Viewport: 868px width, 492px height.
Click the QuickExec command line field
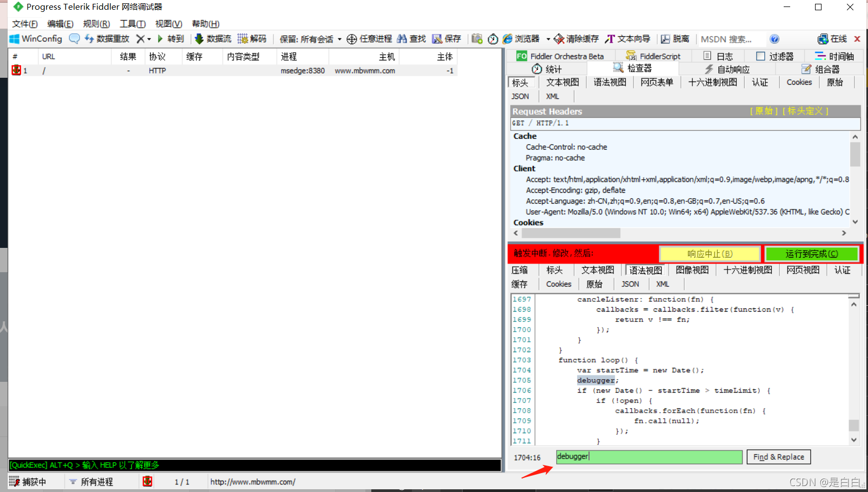[255, 465]
